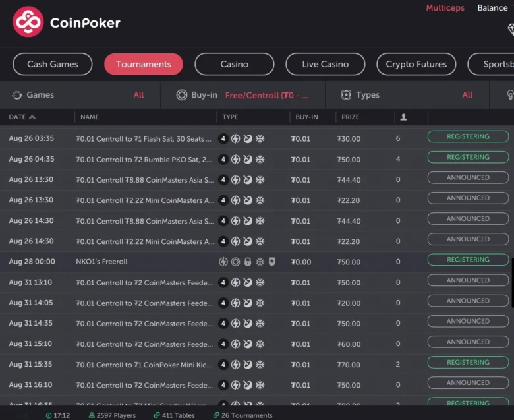The width and height of the screenshot is (514, 420).
Task: Click REGISTERING button for NKO1's Freeroll
Action: (468, 260)
